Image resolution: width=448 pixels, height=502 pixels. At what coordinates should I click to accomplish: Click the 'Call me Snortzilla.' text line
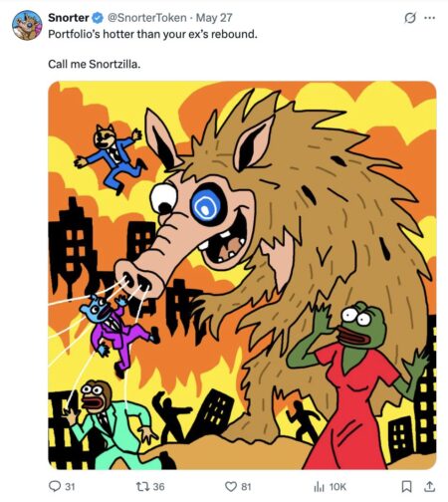tap(95, 64)
